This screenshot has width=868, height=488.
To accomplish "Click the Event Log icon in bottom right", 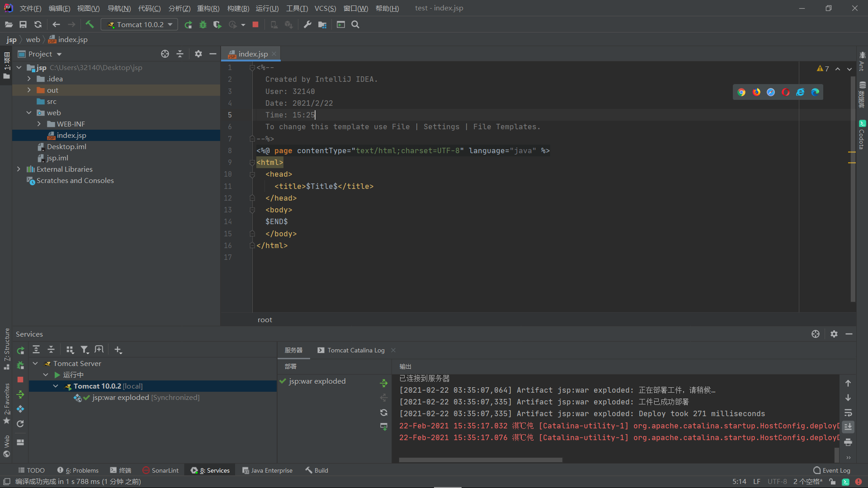I will (x=817, y=470).
